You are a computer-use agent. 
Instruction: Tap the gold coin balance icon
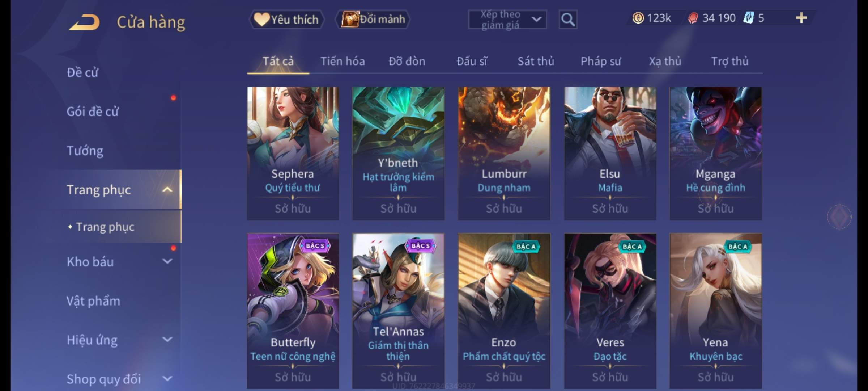[x=638, y=18]
